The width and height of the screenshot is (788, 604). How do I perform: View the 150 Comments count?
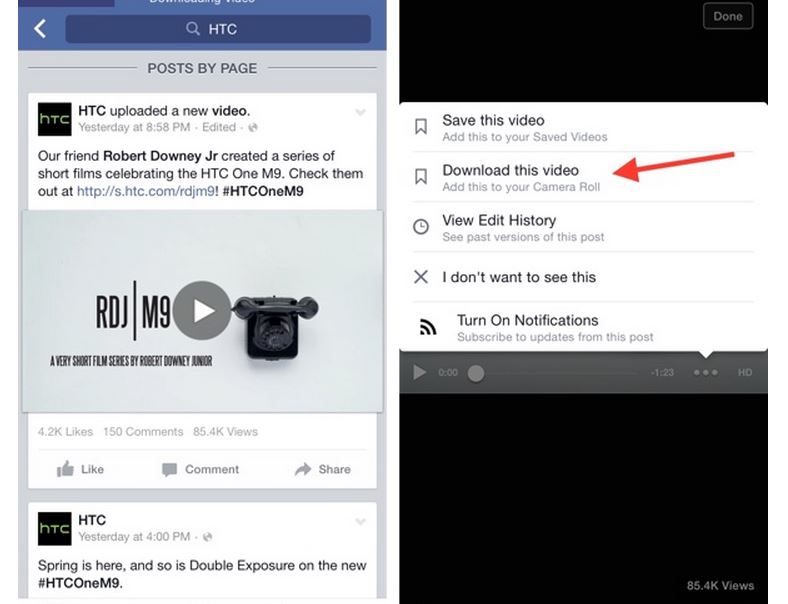[143, 432]
